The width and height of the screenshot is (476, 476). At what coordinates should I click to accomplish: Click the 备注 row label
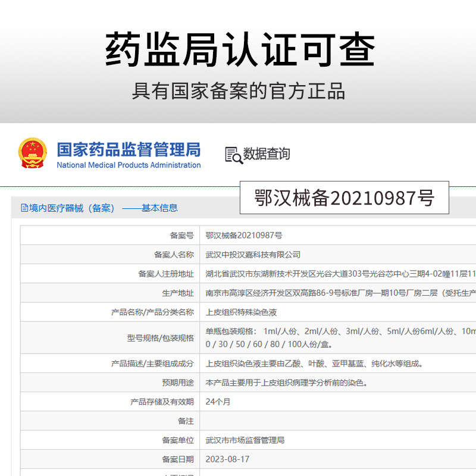[x=186, y=421]
